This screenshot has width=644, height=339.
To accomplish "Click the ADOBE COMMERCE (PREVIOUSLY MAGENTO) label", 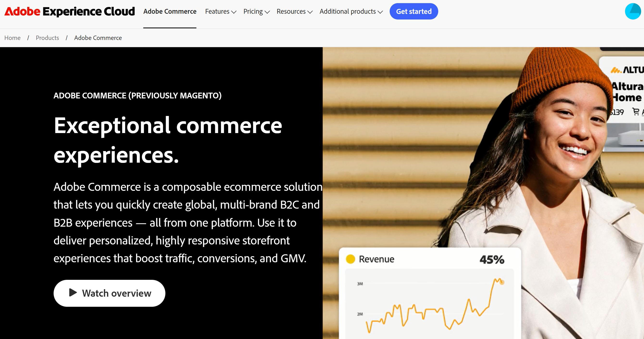I will [138, 96].
